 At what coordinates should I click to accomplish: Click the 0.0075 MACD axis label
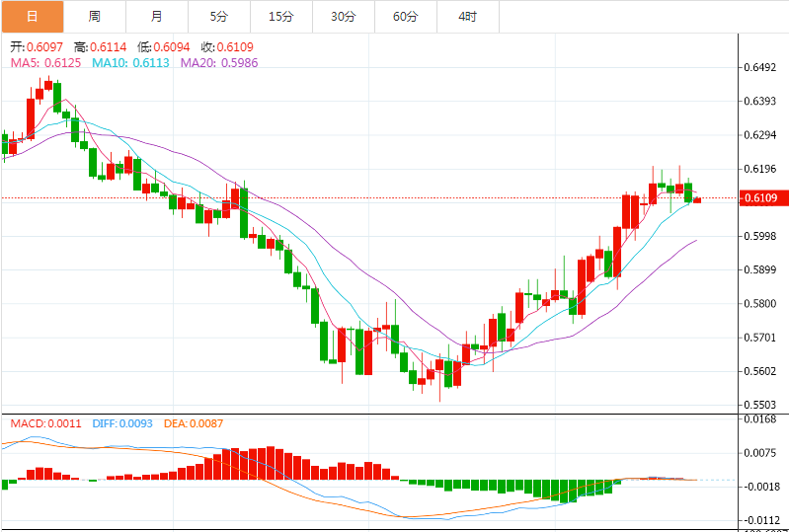coord(759,453)
